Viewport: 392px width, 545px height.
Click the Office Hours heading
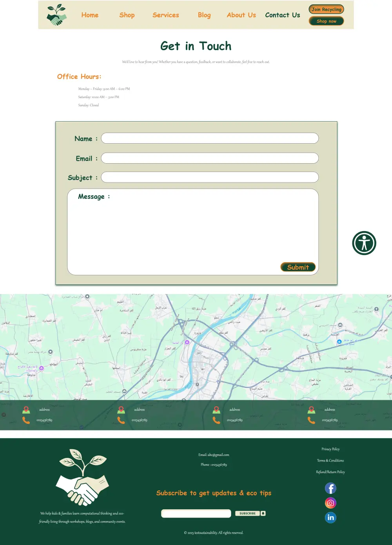pyautogui.click(x=79, y=77)
